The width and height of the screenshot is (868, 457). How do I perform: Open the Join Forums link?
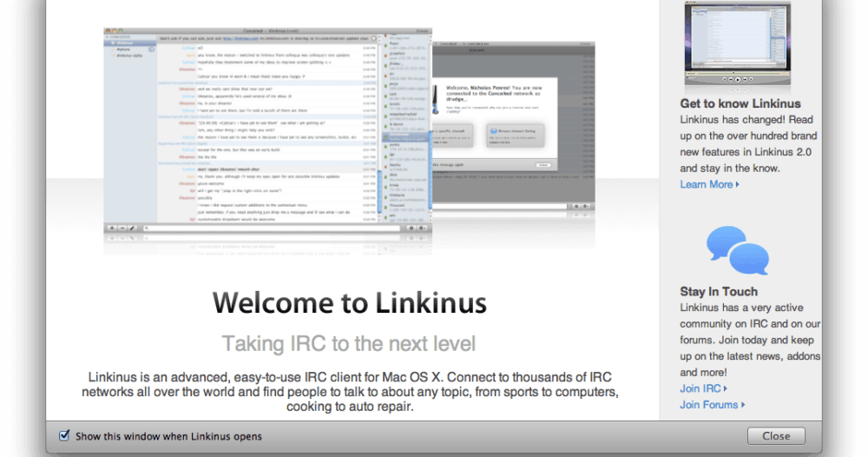click(x=712, y=405)
